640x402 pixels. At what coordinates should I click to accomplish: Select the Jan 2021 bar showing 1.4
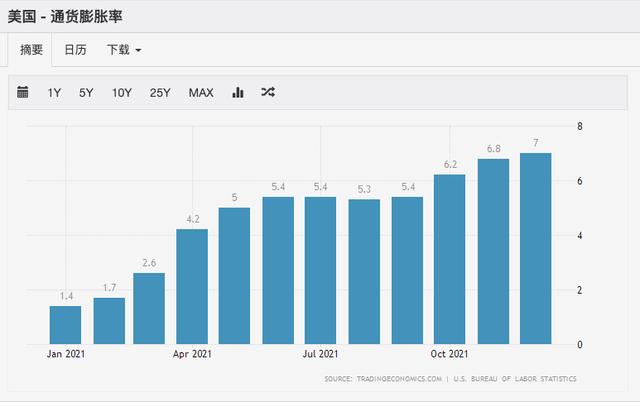[x=65, y=325]
